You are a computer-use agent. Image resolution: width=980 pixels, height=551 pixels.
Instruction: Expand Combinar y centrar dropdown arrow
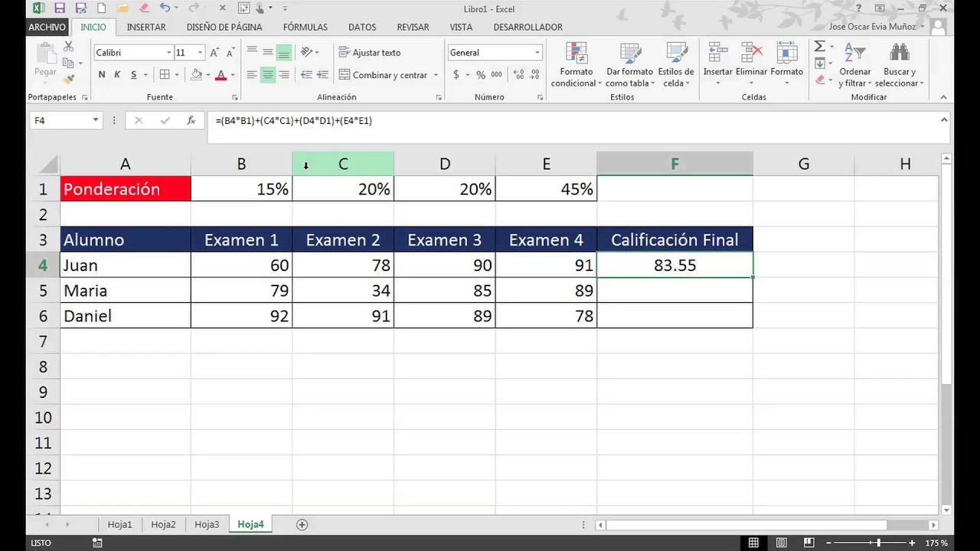[x=436, y=75]
